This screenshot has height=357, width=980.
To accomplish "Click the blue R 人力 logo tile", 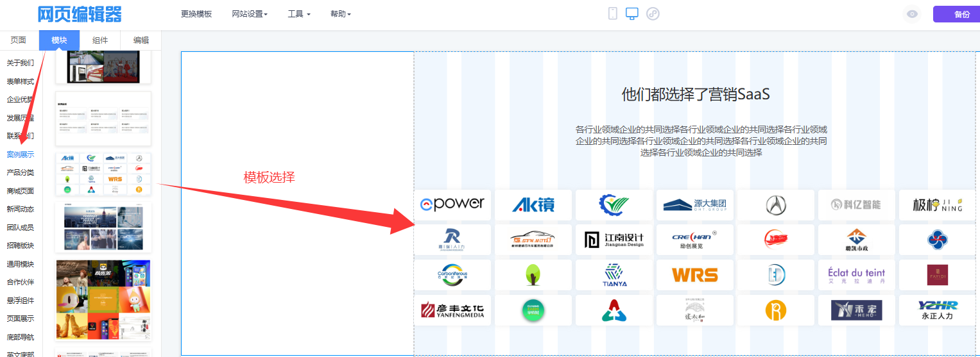I will 452,240.
